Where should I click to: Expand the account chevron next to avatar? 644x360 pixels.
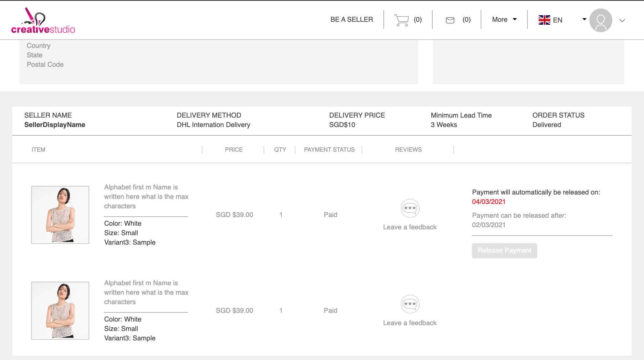pyautogui.click(x=622, y=21)
